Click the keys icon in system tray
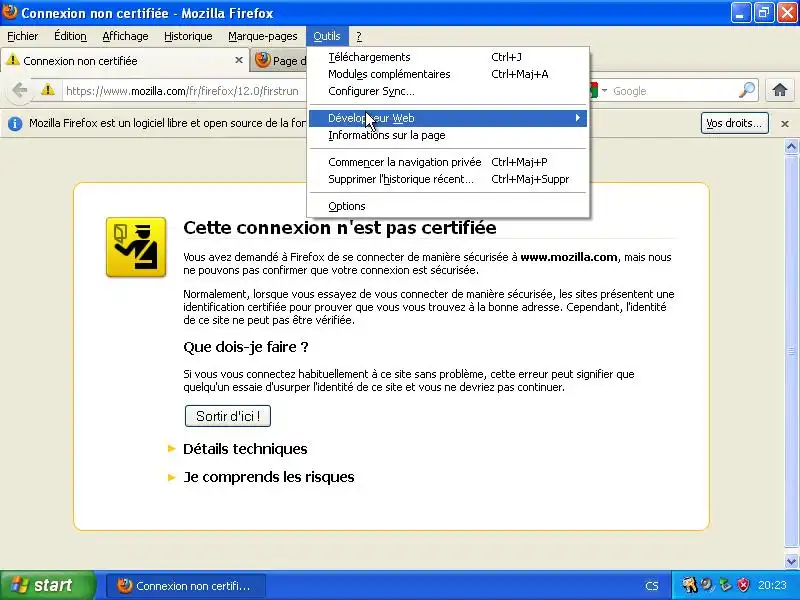Screen dimensions: 800x600 point(689,585)
